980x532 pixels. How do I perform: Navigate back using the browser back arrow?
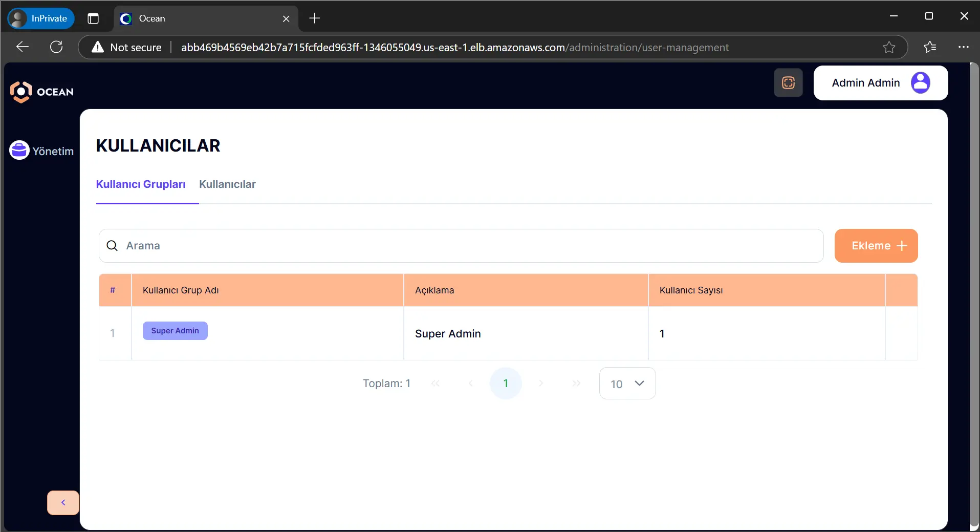21,47
